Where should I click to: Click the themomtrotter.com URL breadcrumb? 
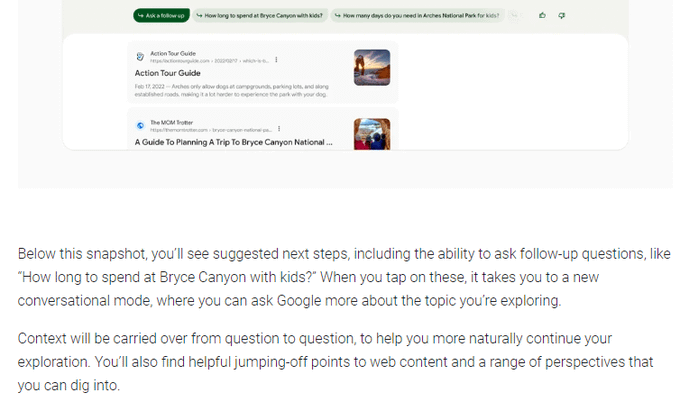coord(210,130)
